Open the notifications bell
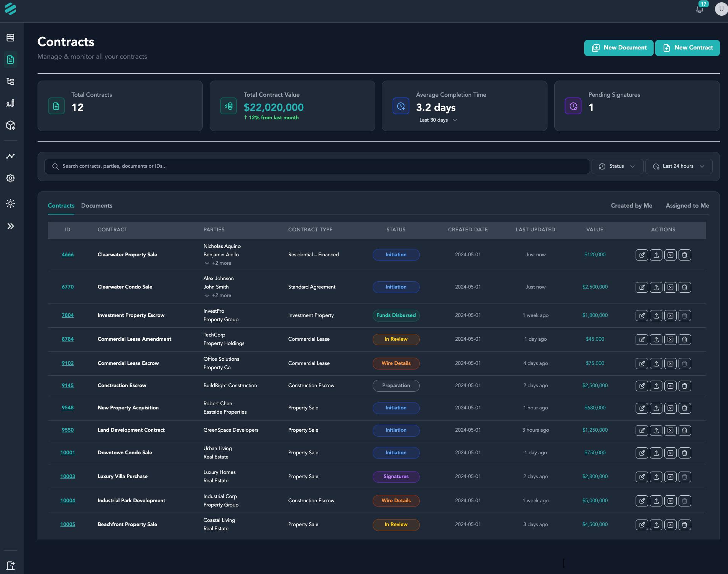 coord(699,10)
